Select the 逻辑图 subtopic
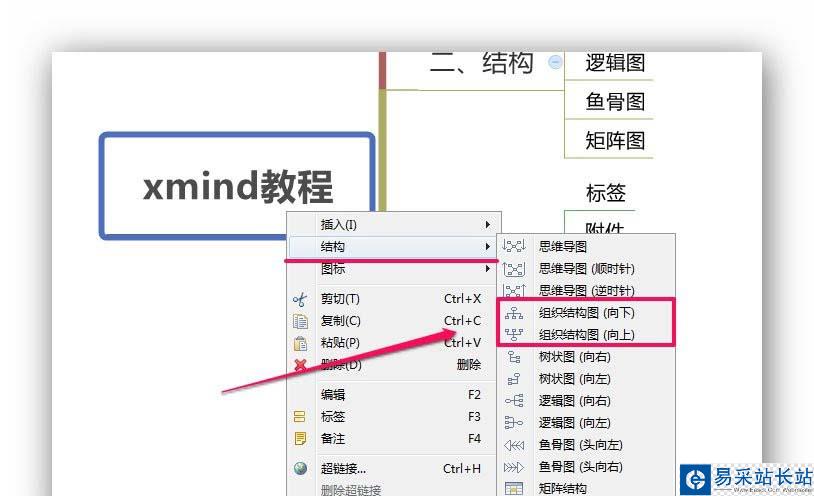 (615, 63)
